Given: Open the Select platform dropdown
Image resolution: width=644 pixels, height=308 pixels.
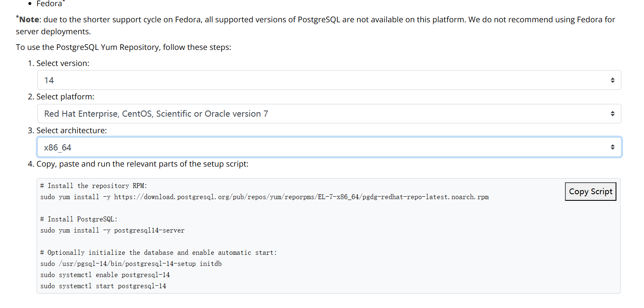Looking at the screenshot, I should tap(329, 113).
